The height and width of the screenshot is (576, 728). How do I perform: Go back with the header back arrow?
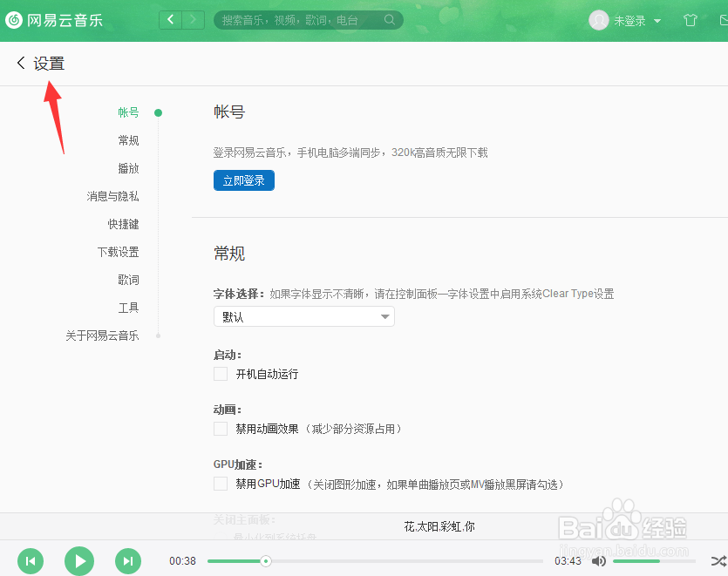pos(170,19)
